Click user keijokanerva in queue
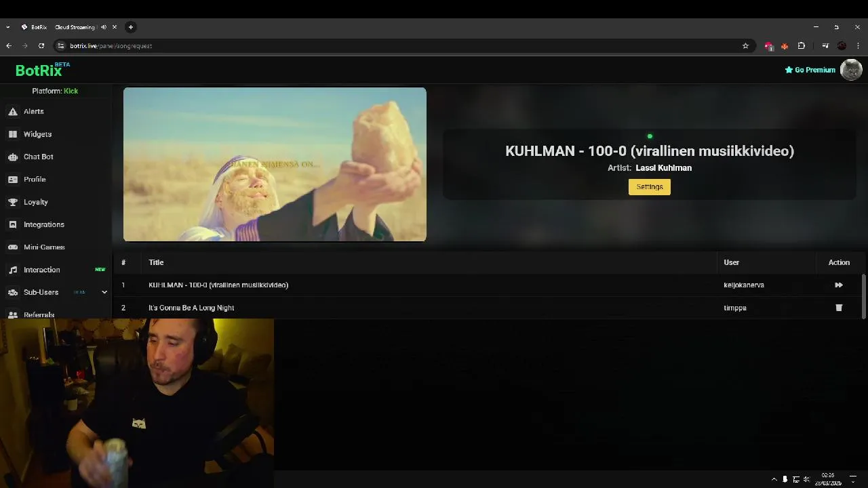Viewport: 868px width, 488px height. click(744, 285)
